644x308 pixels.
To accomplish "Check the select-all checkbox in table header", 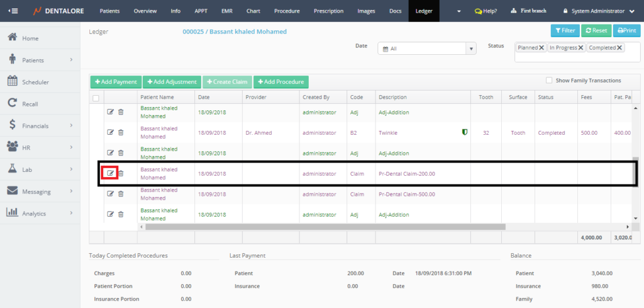I will click(x=96, y=98).
